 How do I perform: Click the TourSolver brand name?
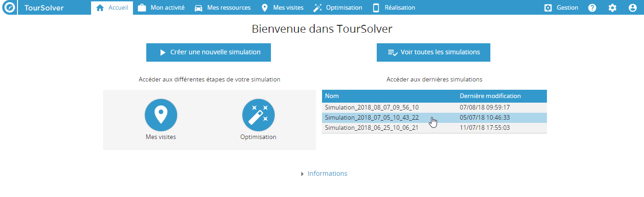coord(44,8)
